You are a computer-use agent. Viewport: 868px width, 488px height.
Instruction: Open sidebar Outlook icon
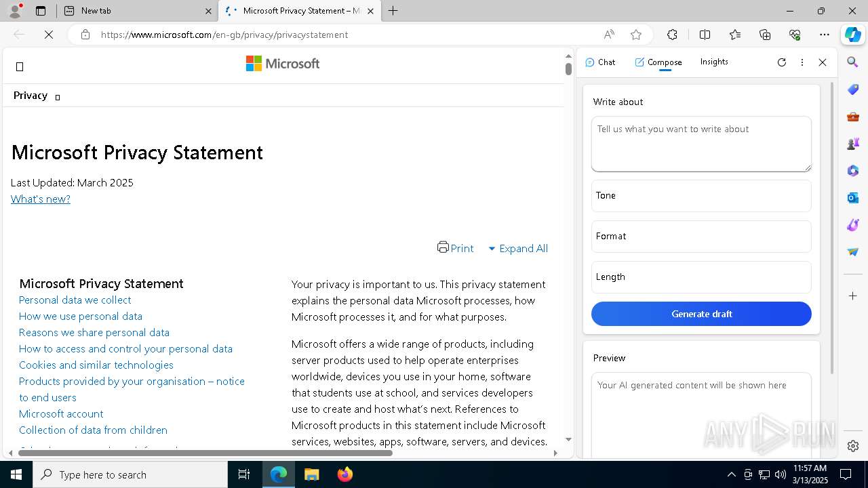tap(853, 198)
